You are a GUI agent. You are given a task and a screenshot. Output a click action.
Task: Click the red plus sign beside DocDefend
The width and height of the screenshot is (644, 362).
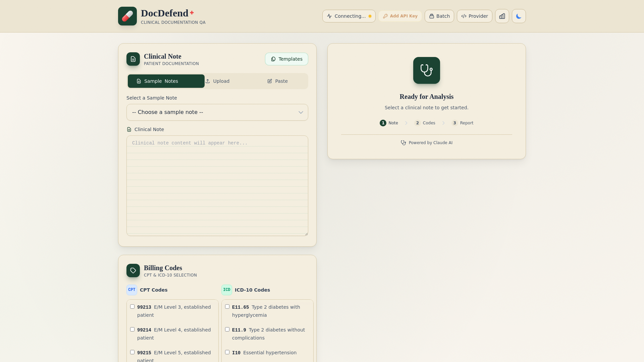tap(192, 13)
